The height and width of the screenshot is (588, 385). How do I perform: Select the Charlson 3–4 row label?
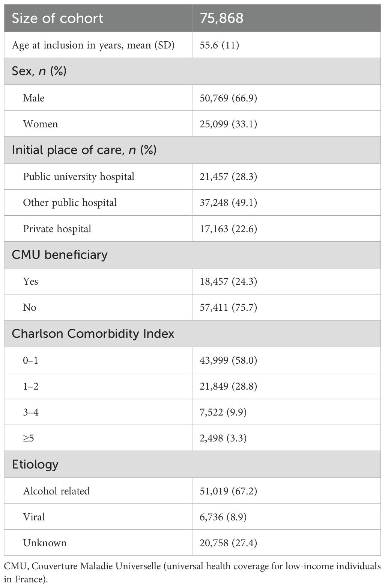31,413
